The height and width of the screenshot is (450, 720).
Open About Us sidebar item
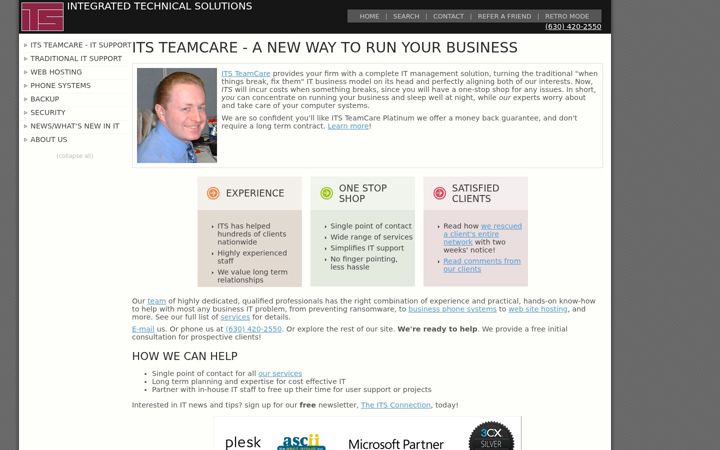pyautogui.click(x=49, y=140)
